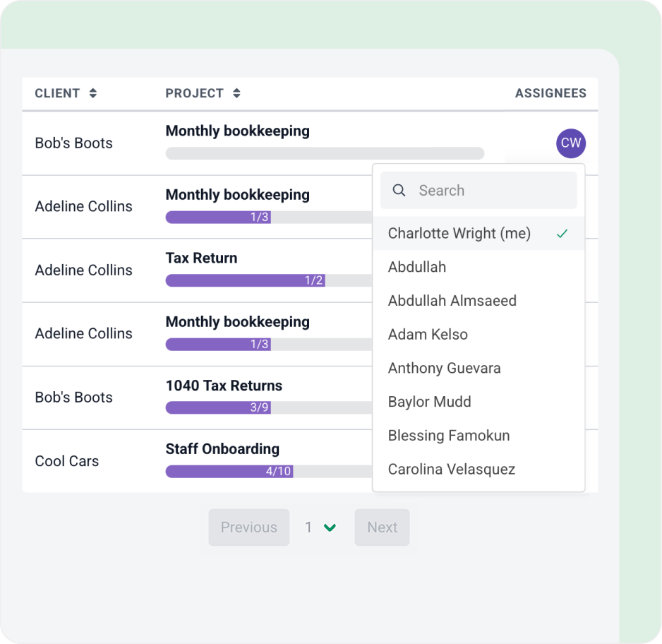
Task: Pick Anthony Guevara in the dropdown
Action: point(479,368)
